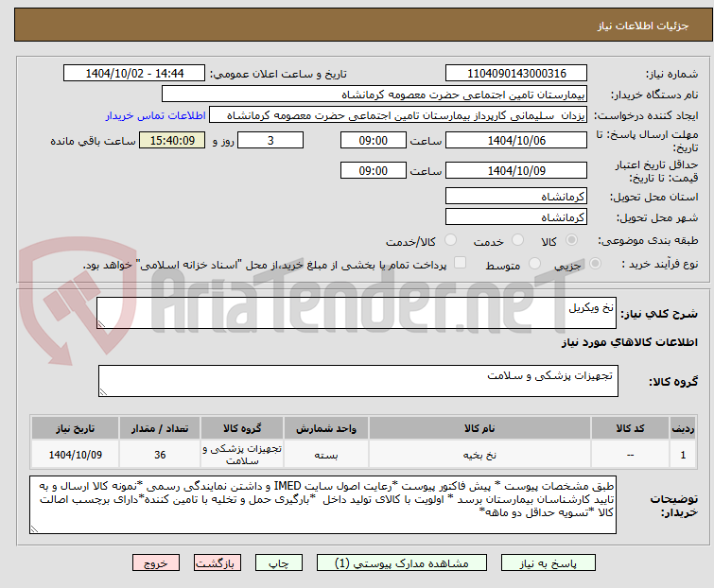Click the remaining time 15:40:09 field
The width and height of the screenshot is (714, 588).
[x=172, y=140]
